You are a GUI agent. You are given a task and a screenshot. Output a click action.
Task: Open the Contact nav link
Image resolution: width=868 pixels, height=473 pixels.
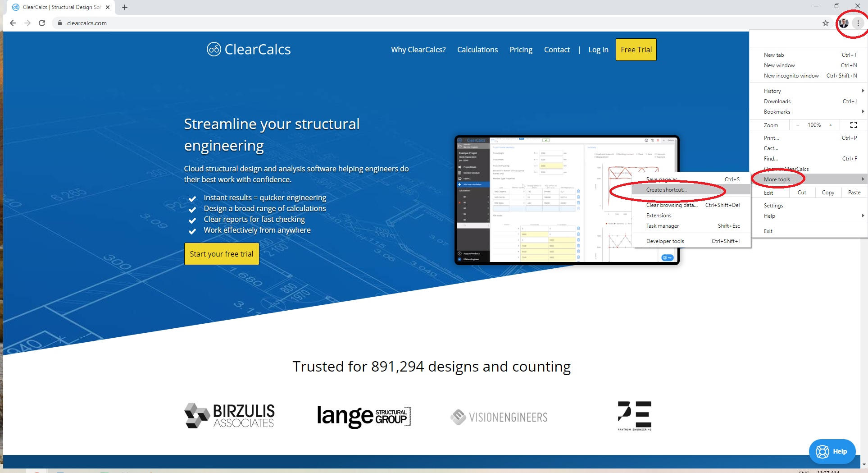557,50
